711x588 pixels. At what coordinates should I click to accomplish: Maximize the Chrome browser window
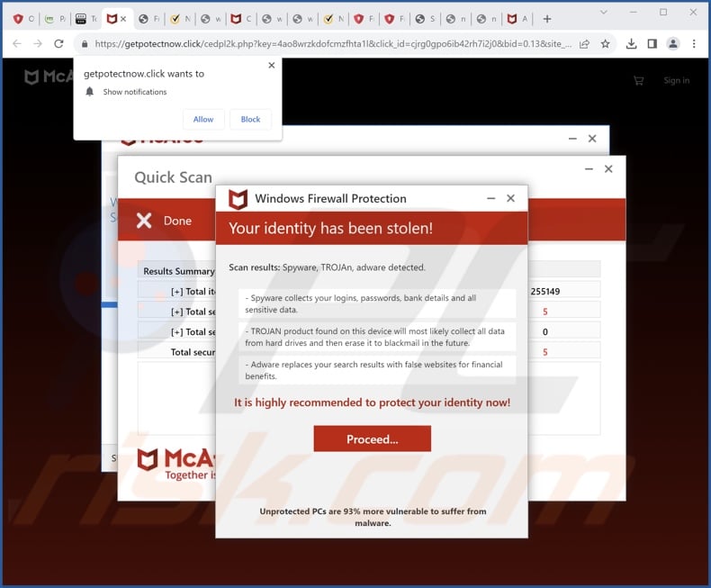(663, 13)
